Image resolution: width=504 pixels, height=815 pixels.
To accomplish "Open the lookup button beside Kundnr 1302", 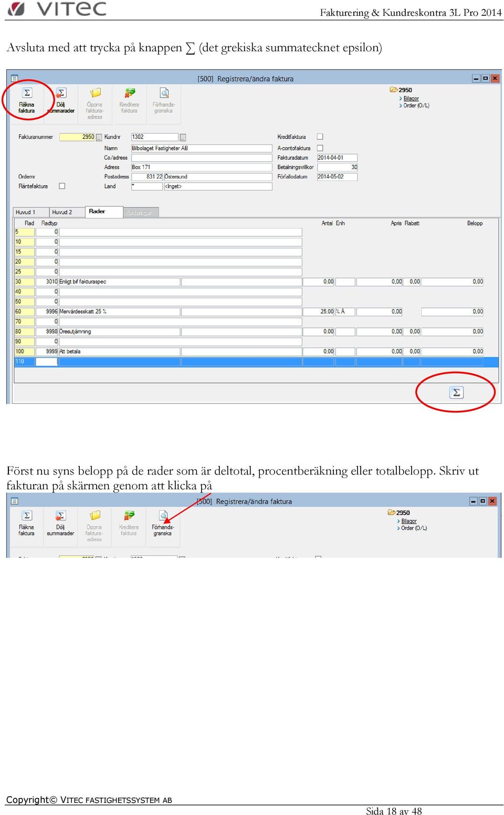I will click(183, 138).
